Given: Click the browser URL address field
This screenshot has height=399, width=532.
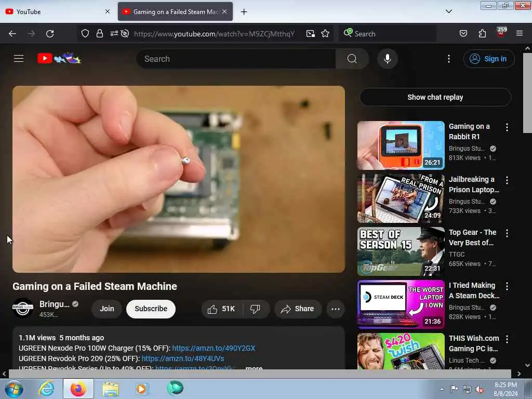Looking at the screenshot, I should pyautogui.click(x=214, y=34).
